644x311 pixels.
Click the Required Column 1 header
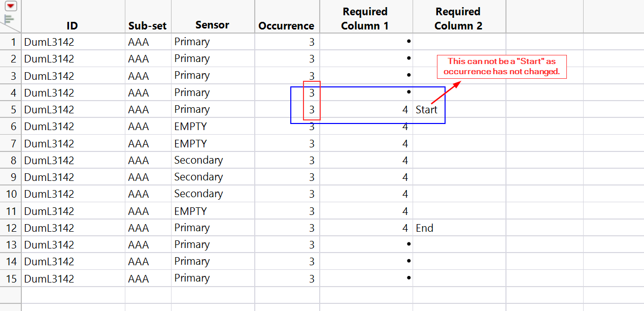click(x=365, y=18)
